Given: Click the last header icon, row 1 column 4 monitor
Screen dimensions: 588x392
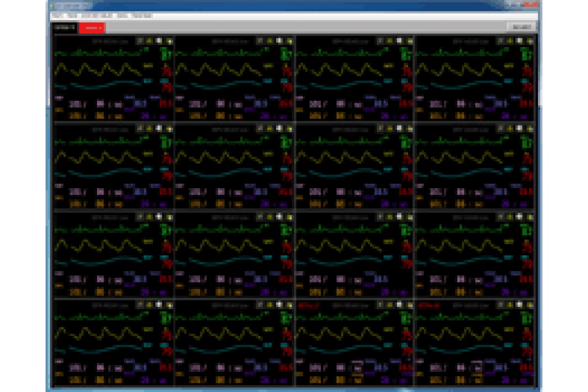Looking at the screenshot, I should 530,41.
